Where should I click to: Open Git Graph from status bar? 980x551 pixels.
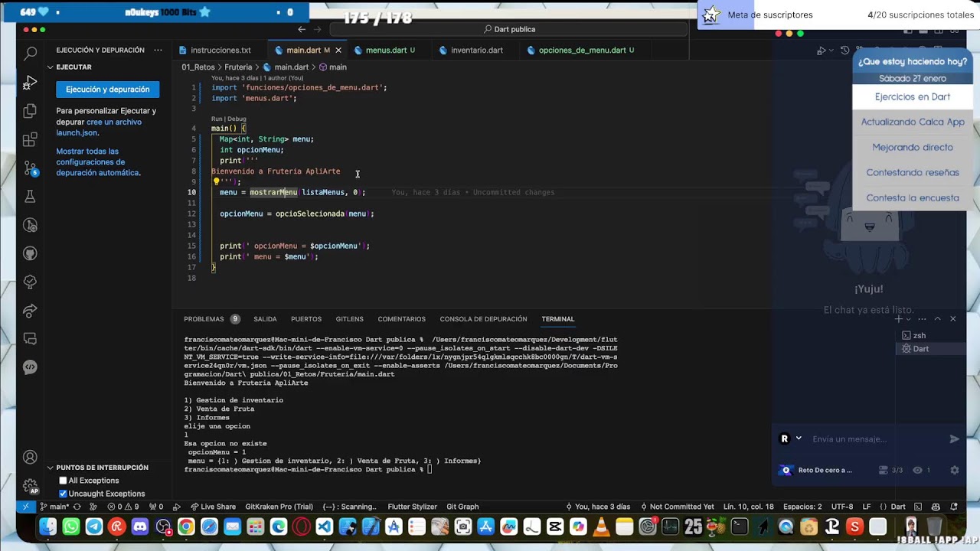pyautogui.click(x=462, y=507)
